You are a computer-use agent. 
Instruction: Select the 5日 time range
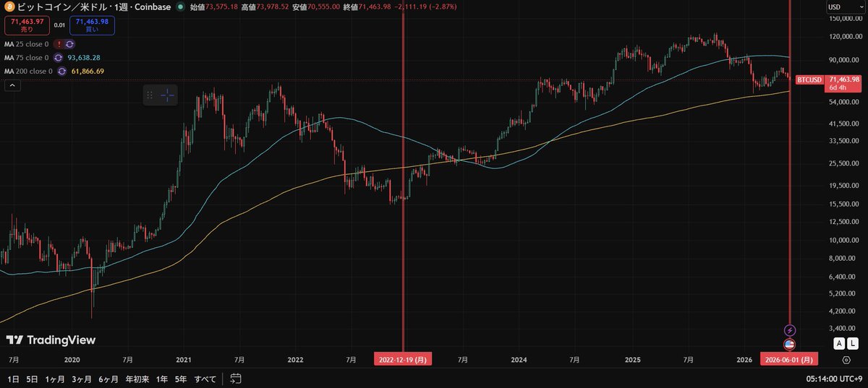33,379
